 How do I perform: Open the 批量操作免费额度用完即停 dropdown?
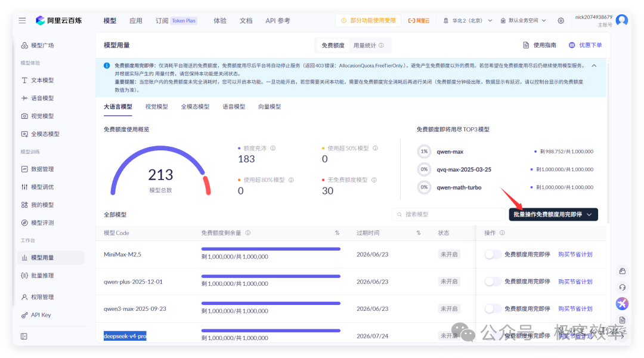click(x=553, y=215)
